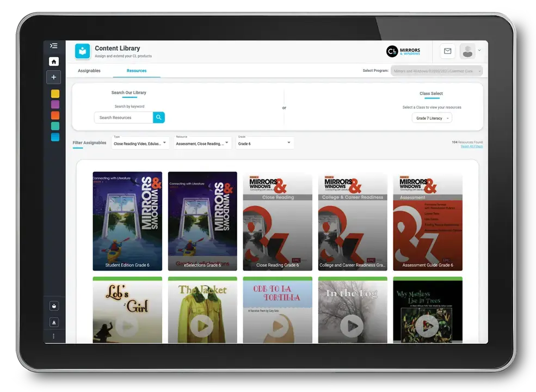Image resolution: width=536 pixels, height=392 pixels.
Task: Collapse the sidebar using the menu icon
Action: [x=53, y=46]
